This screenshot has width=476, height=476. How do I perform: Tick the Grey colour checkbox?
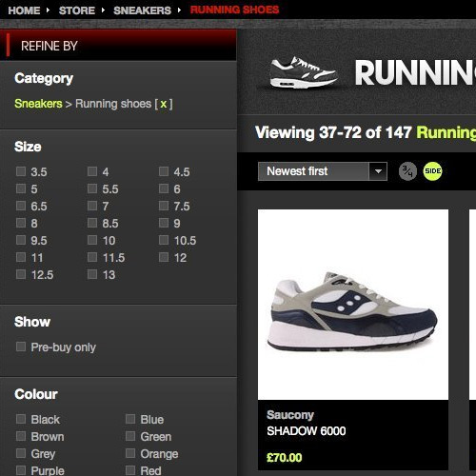21,453
